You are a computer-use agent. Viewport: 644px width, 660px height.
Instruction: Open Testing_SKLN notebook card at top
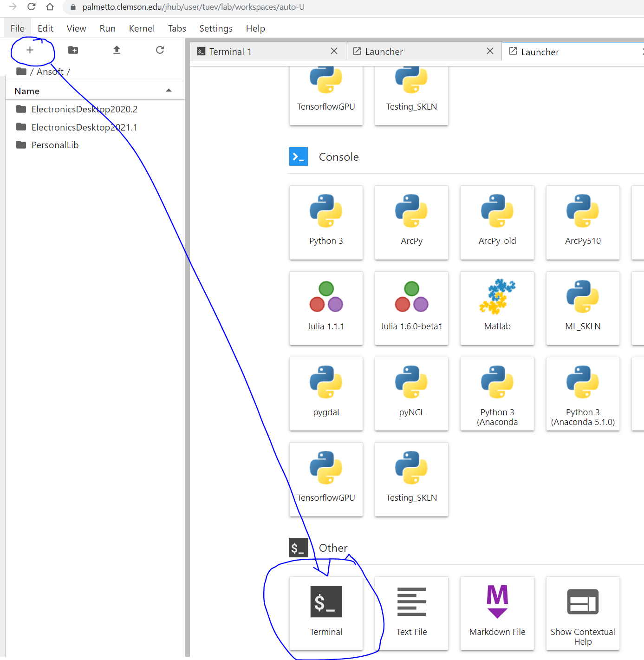411,95
